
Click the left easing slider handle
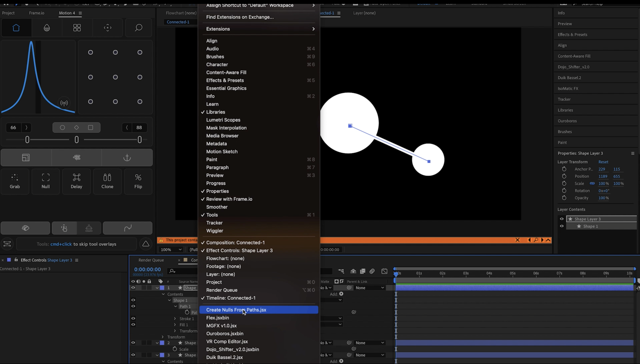click(27, 140)
